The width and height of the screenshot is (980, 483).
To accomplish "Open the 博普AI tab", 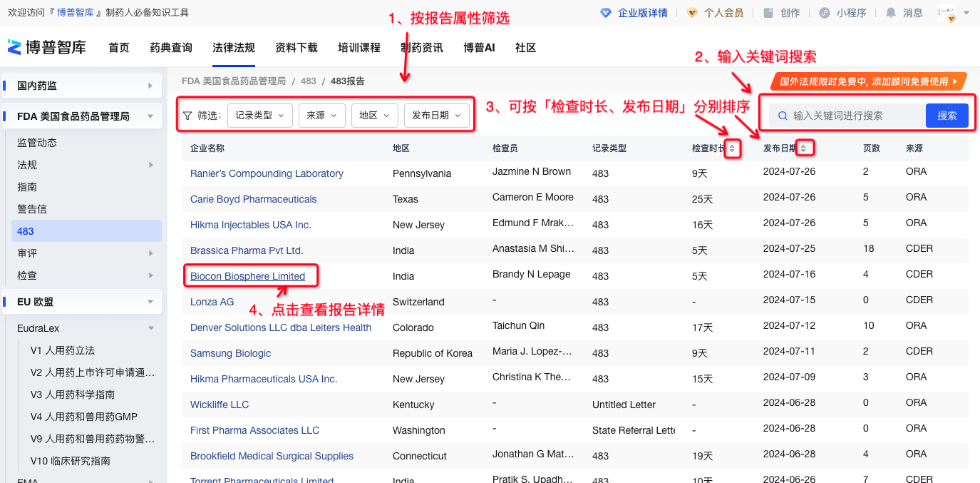I will tap(479, 48).
